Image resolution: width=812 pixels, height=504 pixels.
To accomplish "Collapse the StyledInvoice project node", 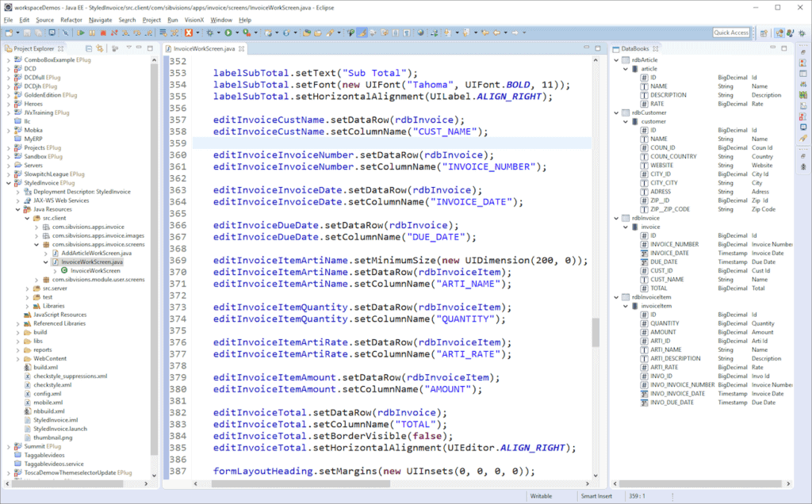I will 8,183.
